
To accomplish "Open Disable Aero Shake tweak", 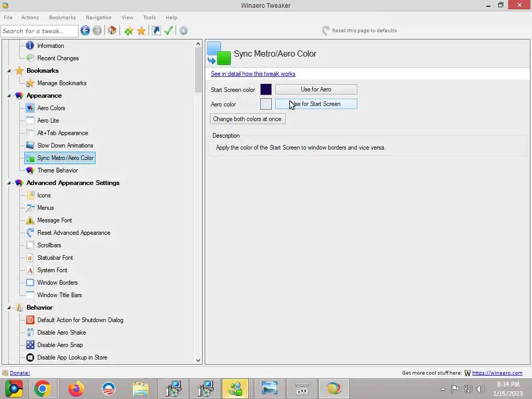I will [61, 332].
